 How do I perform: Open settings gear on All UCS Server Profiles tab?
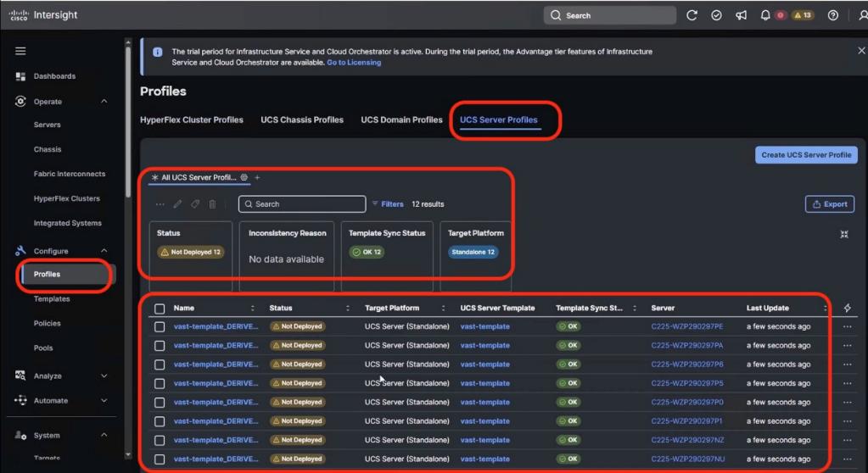[x=244, y=177]
